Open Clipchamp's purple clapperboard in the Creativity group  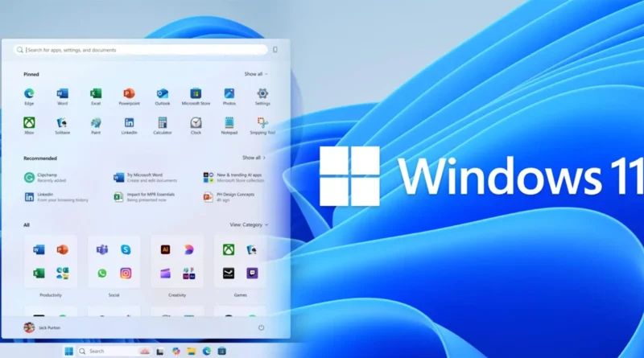click(165, 273)
